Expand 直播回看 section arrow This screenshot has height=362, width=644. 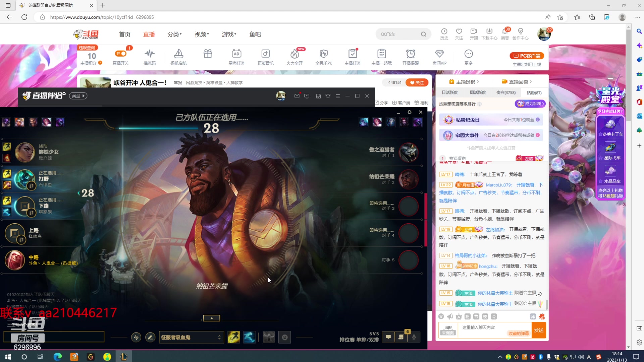(x=531, y=82)
